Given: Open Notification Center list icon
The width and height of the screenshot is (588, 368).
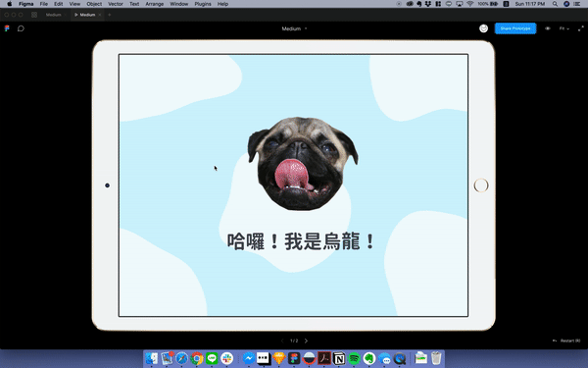Looking at the screenshot, I should pos(577,4).
